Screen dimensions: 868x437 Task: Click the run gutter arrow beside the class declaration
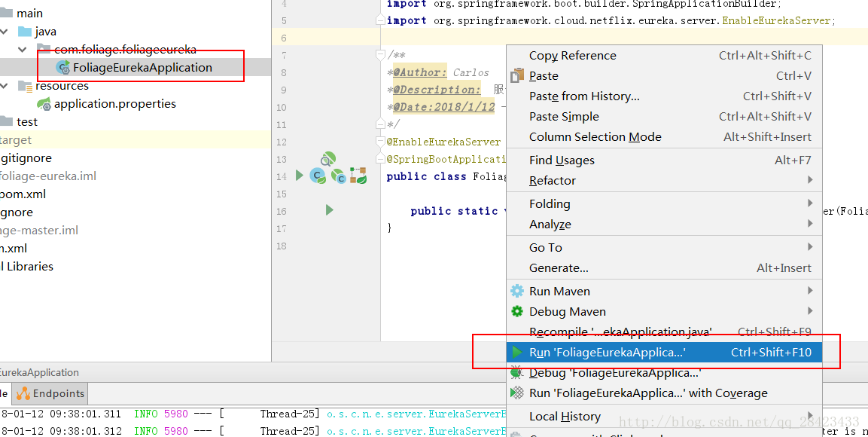click(x=300, y=176)
